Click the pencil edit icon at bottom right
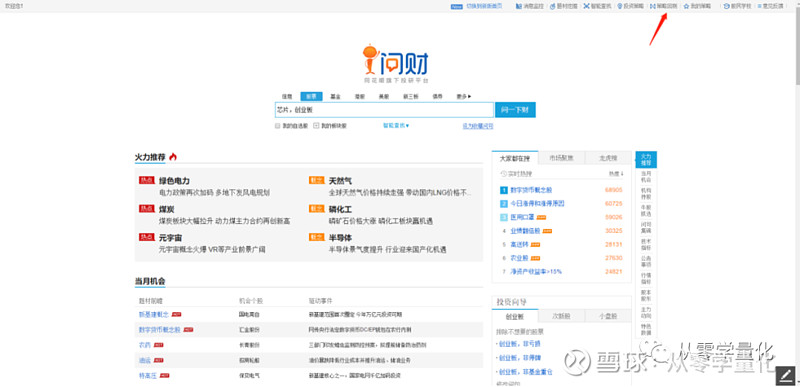The image size is (800, 387). click(786, 376)
